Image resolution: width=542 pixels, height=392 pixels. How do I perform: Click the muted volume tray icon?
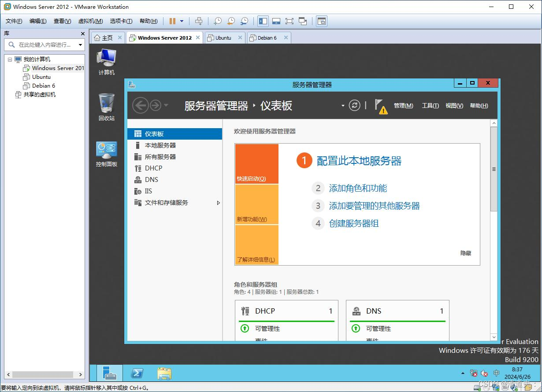[x=485, y=373]
